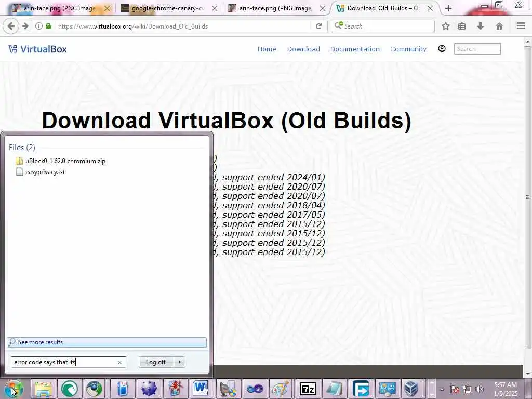The width and height of the screenshot is (532, 399).
Task: Select the Download_Old_Builds tab
Action: pos(383,8)
